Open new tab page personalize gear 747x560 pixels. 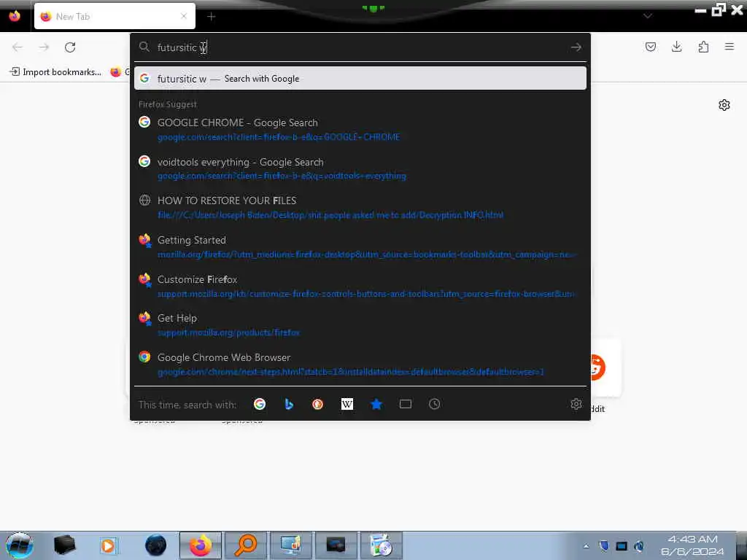tap(724, 105)
